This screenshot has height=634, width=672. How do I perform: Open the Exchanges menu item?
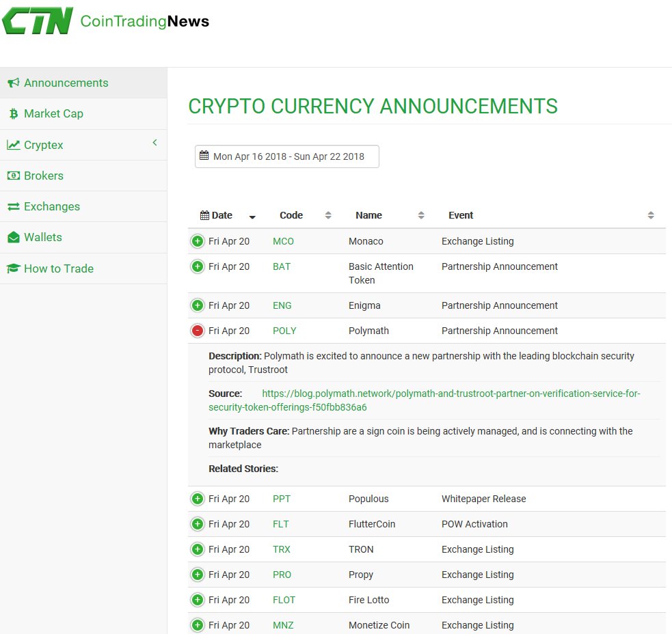click(83, 206)
